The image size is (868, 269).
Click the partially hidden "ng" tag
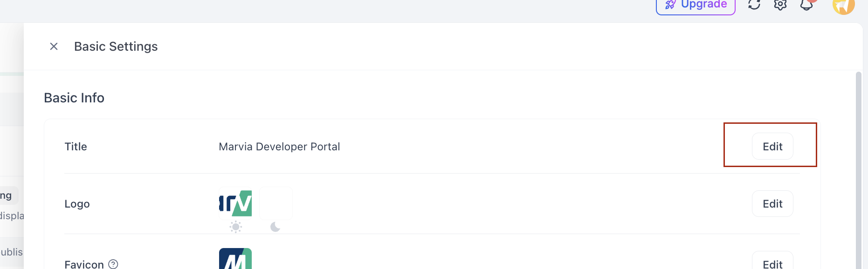click(7, 195)
